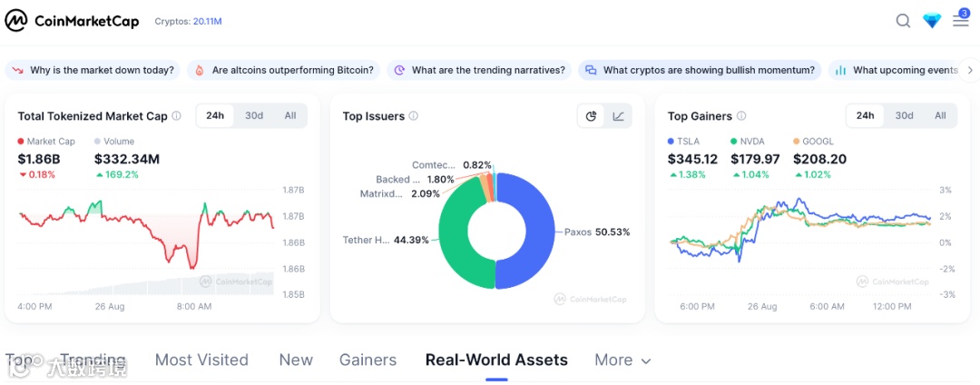
Task: Select 24h range for Total Tokenized Market Cap
Action: pyautogui.click(x=215, y=115)
